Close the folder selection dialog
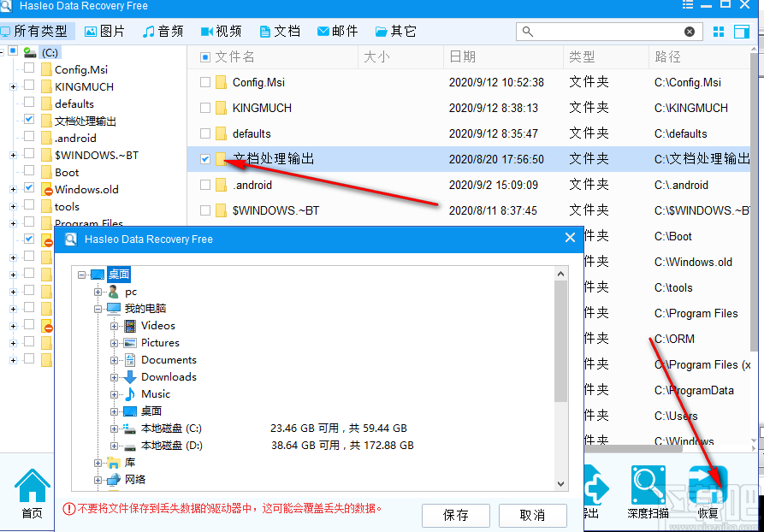Image resolution: width=764 pixels, height=532 pixels. (570, 238)
